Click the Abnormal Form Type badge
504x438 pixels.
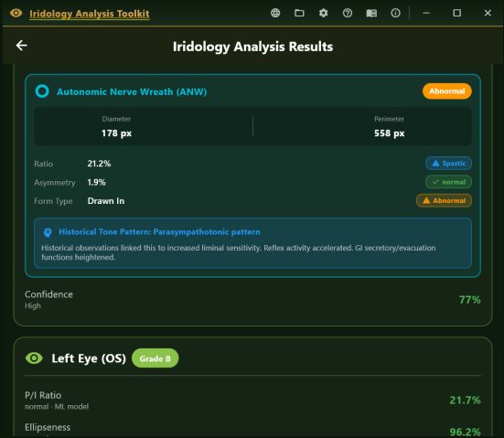coord(444,200)
